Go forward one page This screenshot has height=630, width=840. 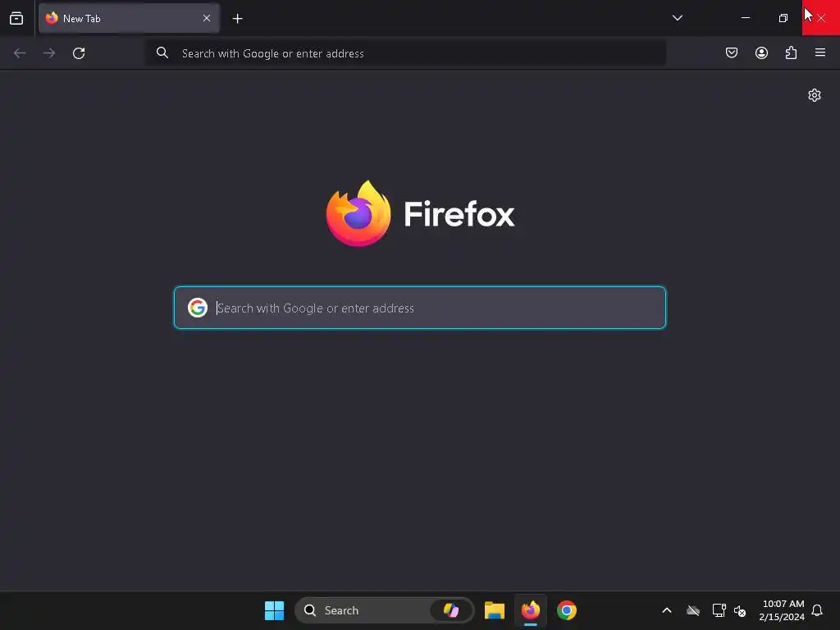[x=49, y=53]
